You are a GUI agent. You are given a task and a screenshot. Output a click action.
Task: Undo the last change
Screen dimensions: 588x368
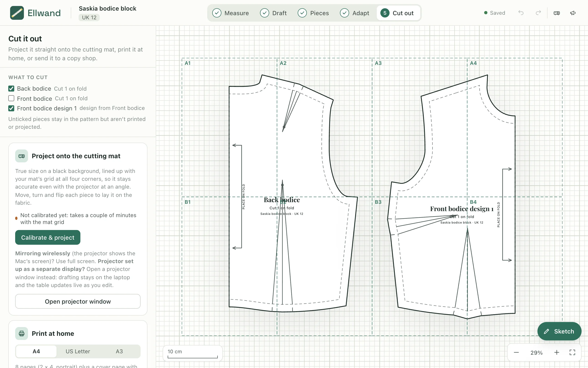521,13
